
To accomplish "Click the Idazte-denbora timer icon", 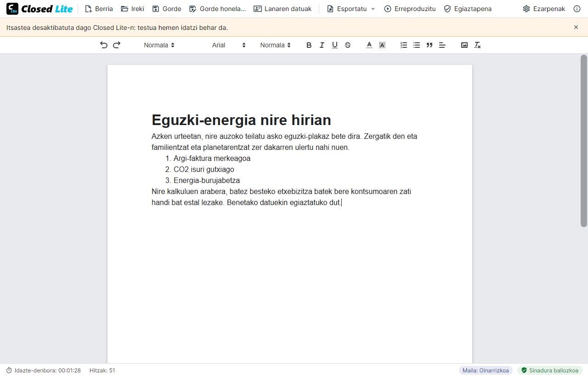I will [x=9, y=371].
